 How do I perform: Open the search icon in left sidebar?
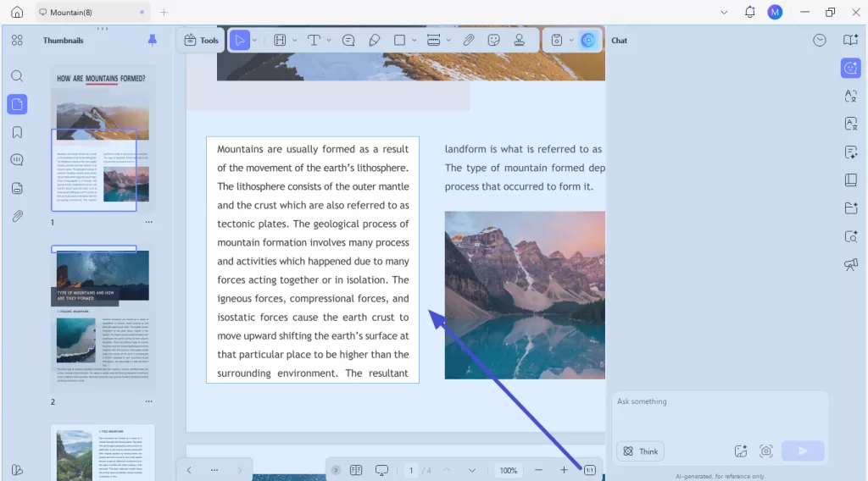click(x=17, y=76)
